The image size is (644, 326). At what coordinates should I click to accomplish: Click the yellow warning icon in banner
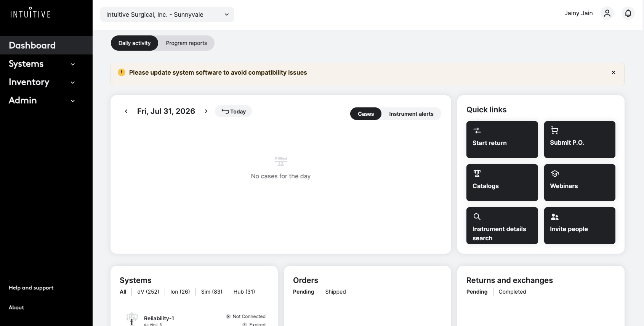122,72
